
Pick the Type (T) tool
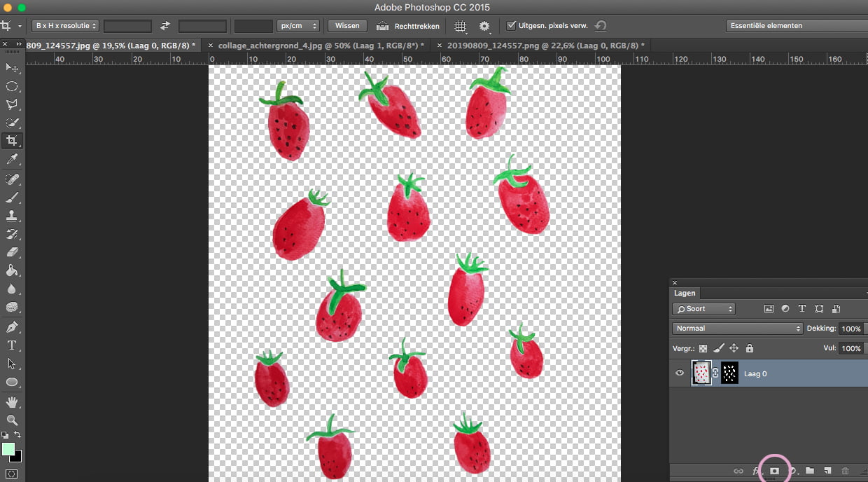tap(12, 345)
